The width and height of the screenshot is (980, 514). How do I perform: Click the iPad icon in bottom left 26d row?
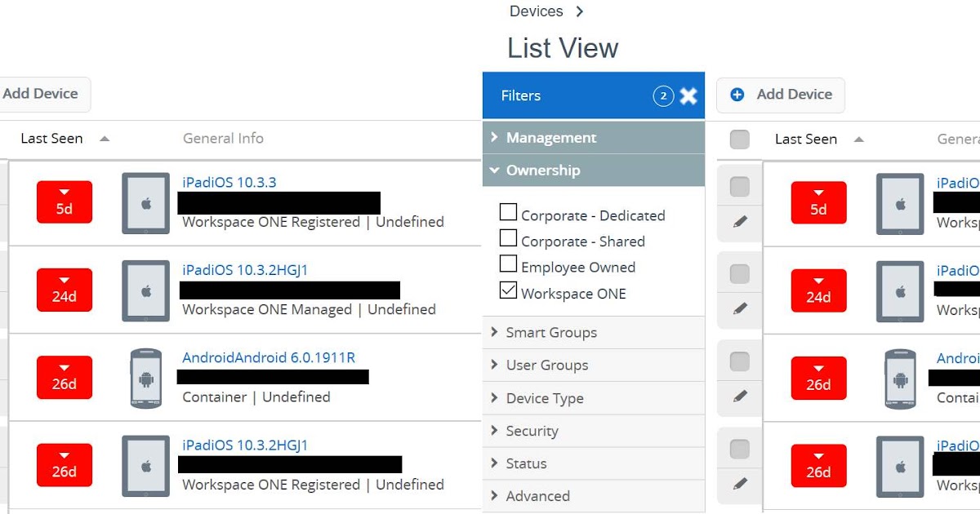[x=146, y=466]
